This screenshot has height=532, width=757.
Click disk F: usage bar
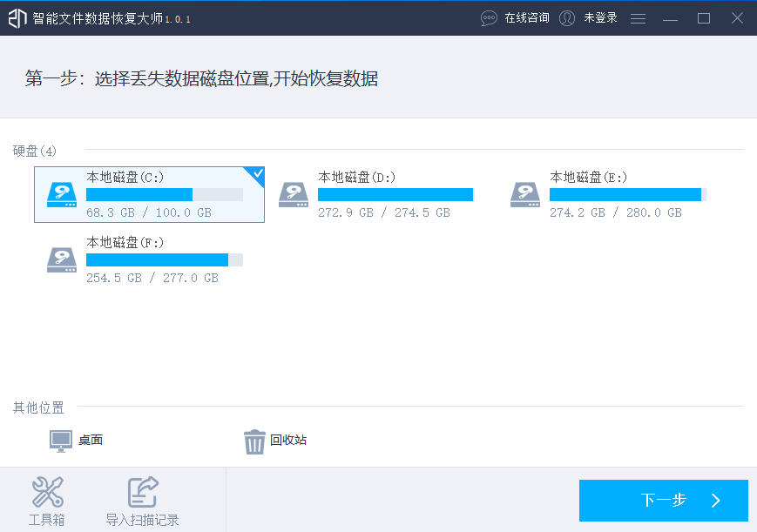[165, 259]
